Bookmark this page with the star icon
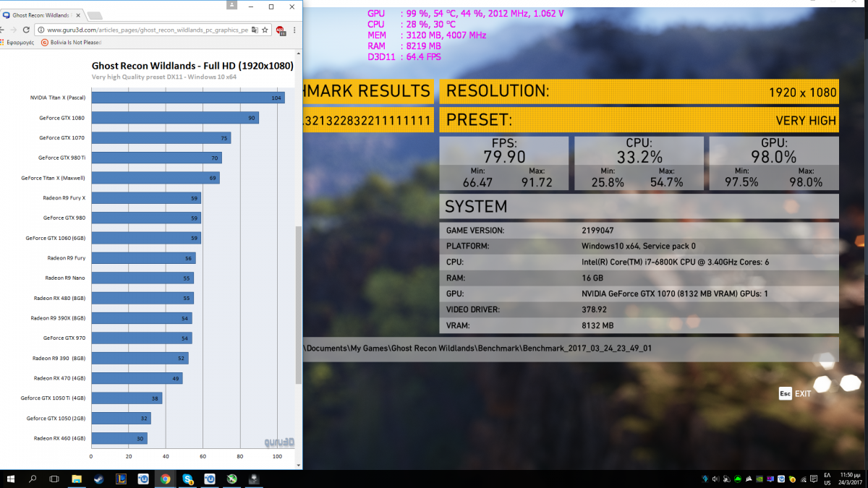Screen dimensions: 868x488 point(265,30)
